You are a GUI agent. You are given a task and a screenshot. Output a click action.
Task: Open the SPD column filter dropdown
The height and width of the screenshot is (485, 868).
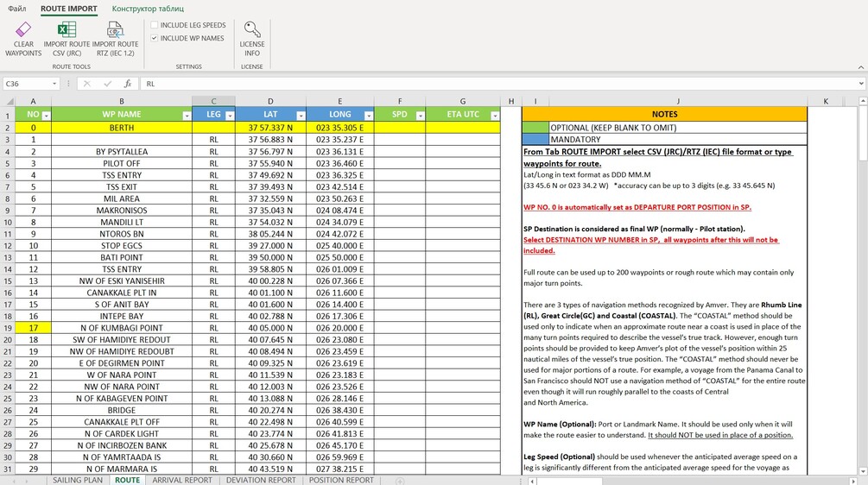click(420, 115)
